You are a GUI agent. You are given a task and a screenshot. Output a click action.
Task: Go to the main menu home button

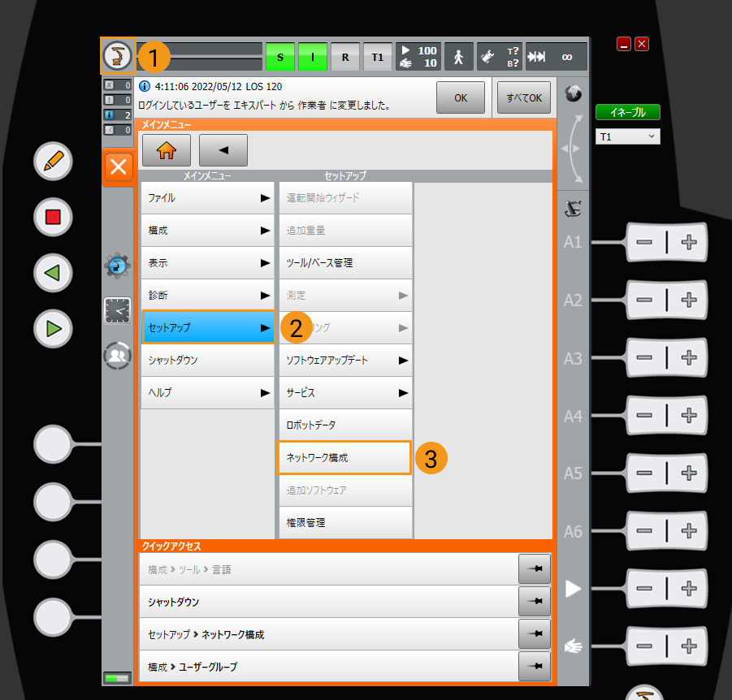(x=167, y=150)
